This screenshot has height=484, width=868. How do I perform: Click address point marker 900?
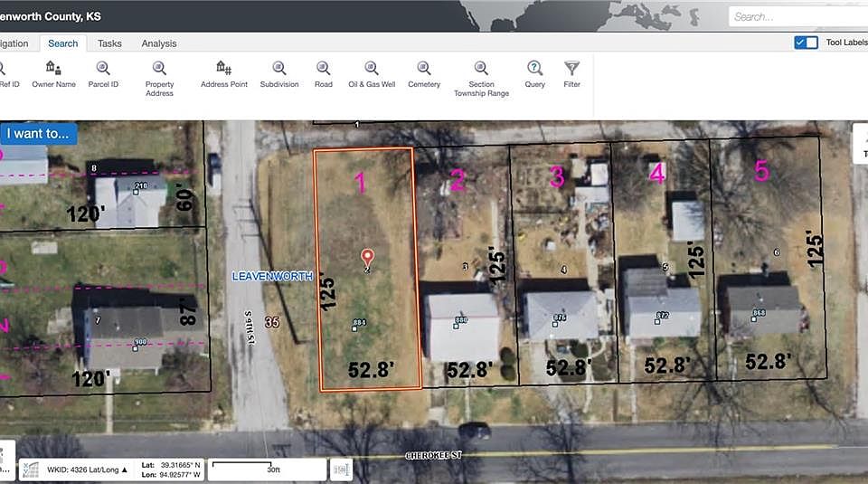pos(135,348)
